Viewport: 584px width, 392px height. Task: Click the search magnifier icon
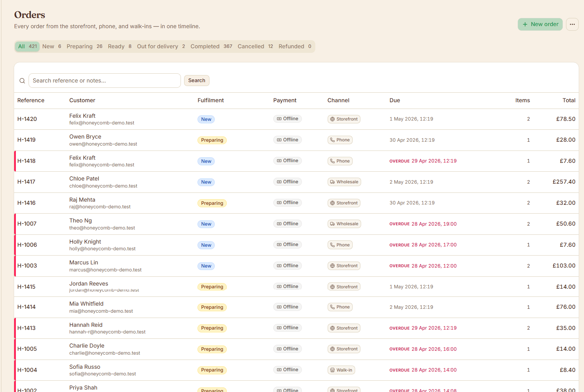coord(22,81)
